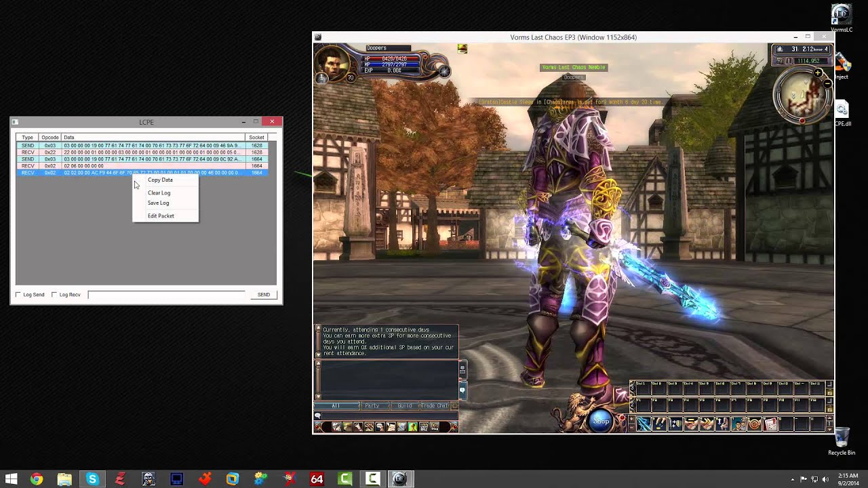Click the Data column header
The height and width of the screenshot is (488, 868).
click(153, 138)
